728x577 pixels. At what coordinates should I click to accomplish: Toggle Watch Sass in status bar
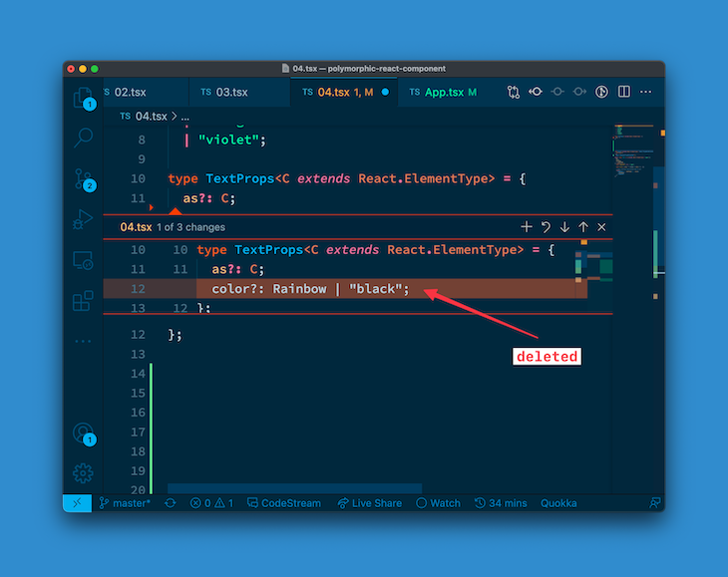pos(438,503)
